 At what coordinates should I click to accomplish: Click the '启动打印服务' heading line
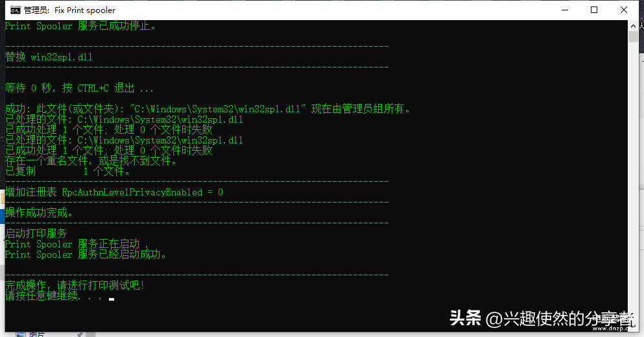pyautogui.click(x=36, y=234)
